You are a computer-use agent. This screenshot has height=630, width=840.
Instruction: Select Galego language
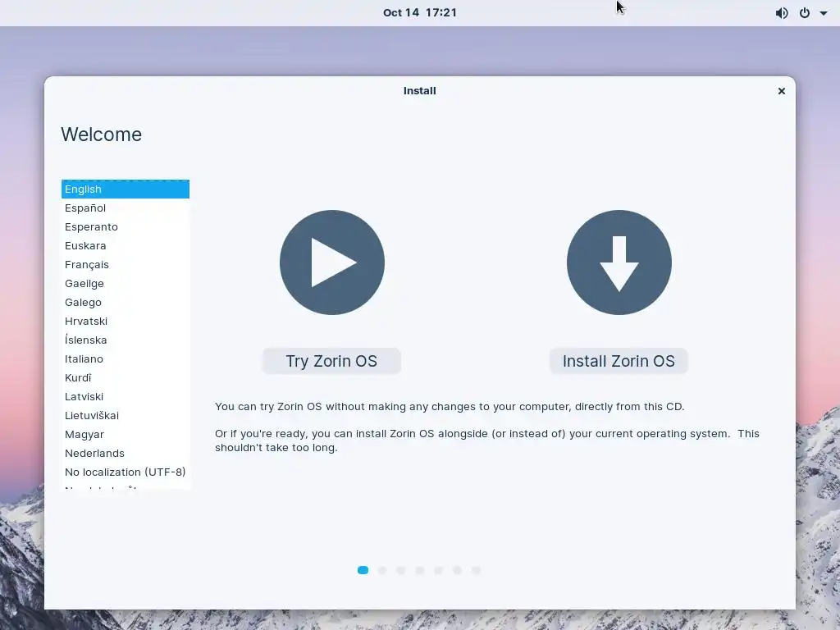pyautogui.click(x=126, y=302)
